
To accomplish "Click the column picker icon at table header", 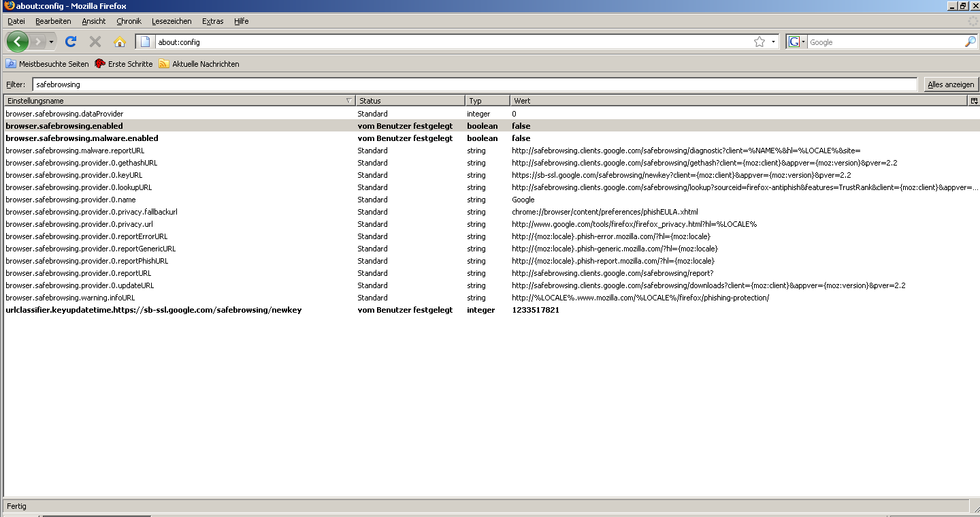I will (974, 101).
